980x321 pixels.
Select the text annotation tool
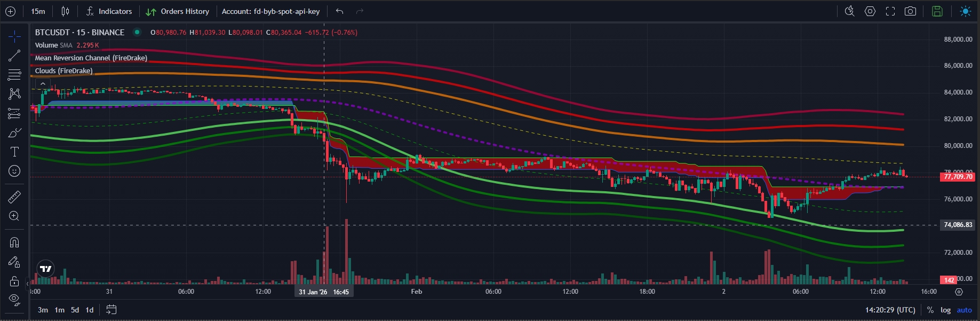click(x=14, y=152)
